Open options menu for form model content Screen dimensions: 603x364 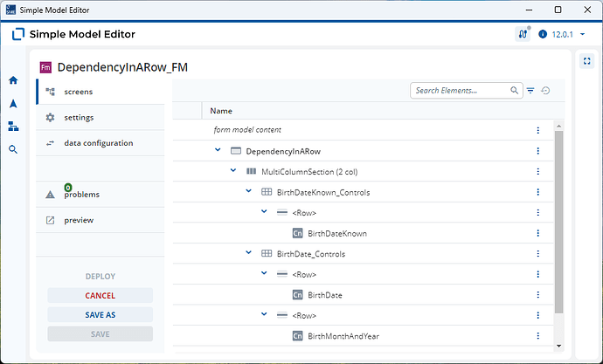(x=538, y=131)
